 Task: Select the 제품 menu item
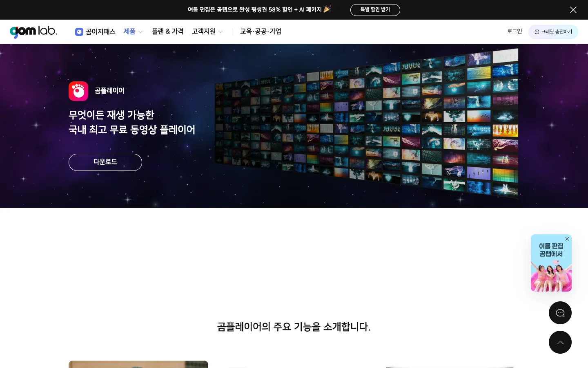click(129, 31)
